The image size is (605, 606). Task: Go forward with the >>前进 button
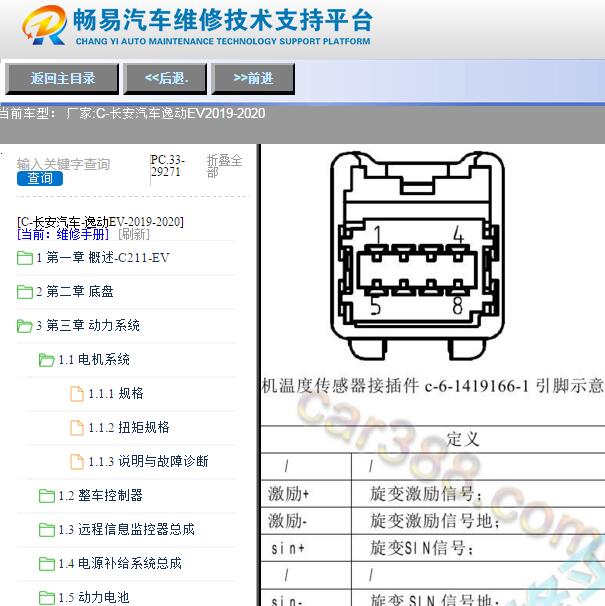253,79
